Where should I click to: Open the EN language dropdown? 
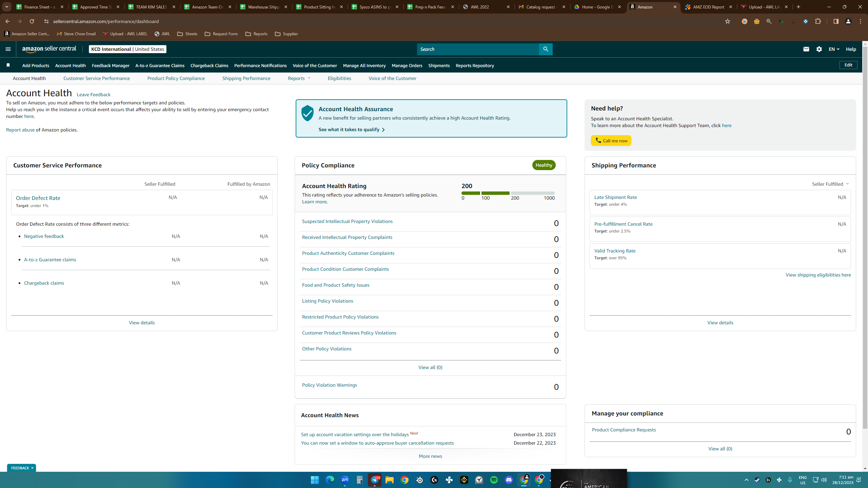[834, 49]
